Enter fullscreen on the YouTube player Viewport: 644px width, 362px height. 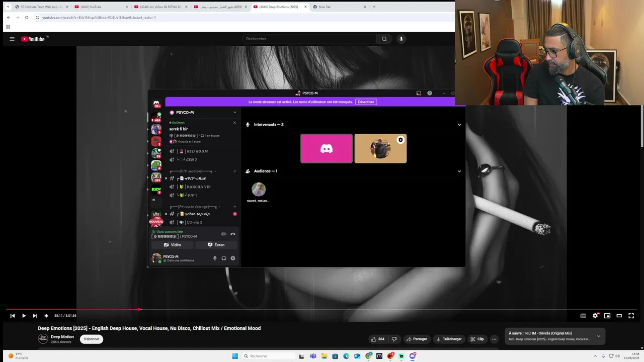click(631, 316)
